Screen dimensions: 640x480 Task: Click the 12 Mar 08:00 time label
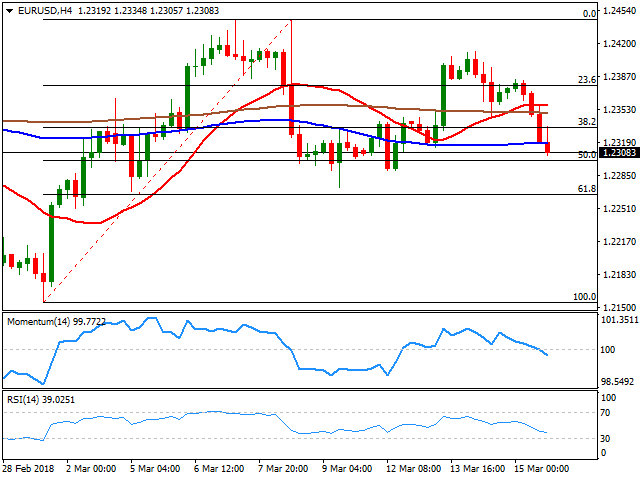coord(413,468)
